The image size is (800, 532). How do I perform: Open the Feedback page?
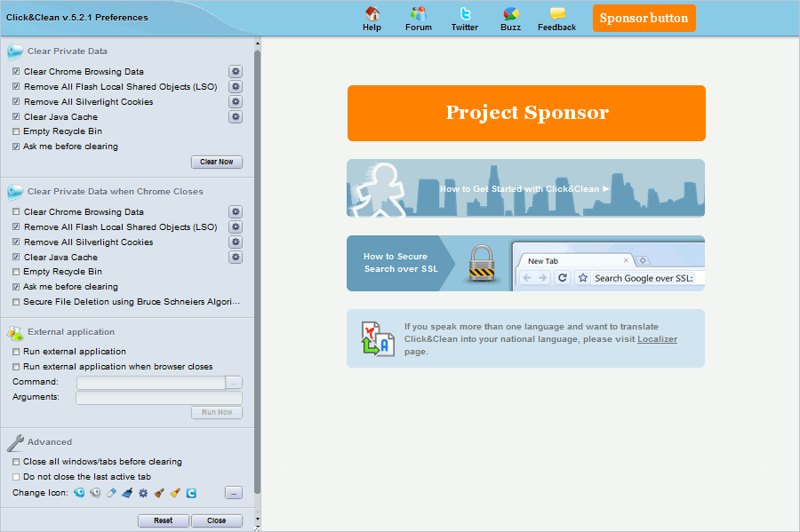click(556, 19)
